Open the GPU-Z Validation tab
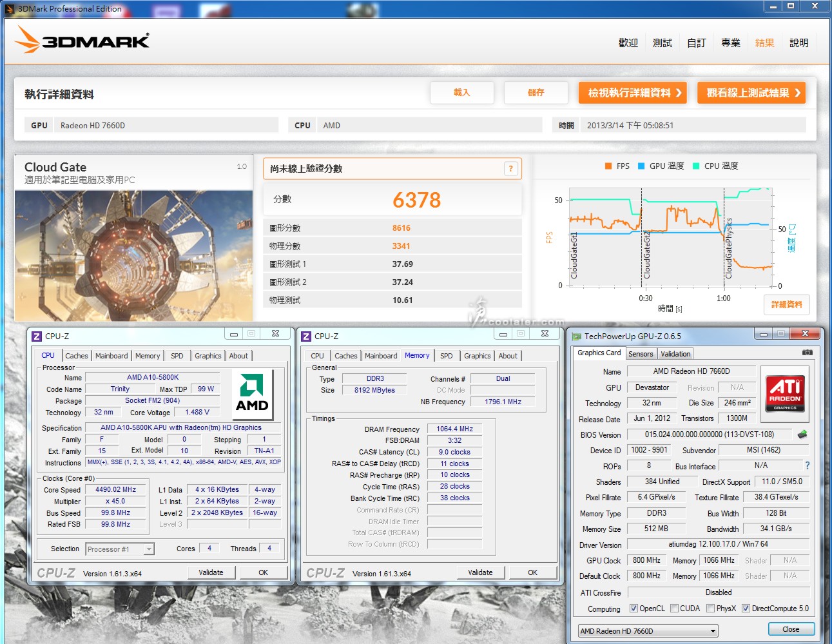Viewport: 832px width, 644px height. (x=675, y=354)
